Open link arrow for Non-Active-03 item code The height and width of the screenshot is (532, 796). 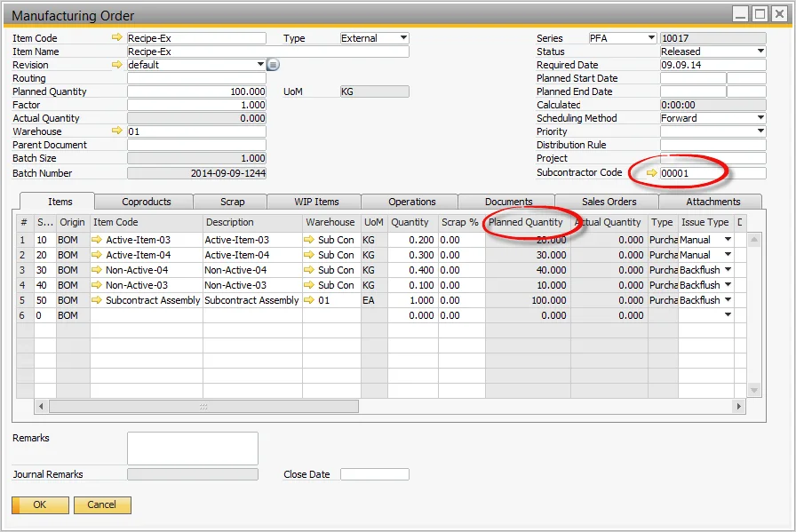(x=97, y=285)
